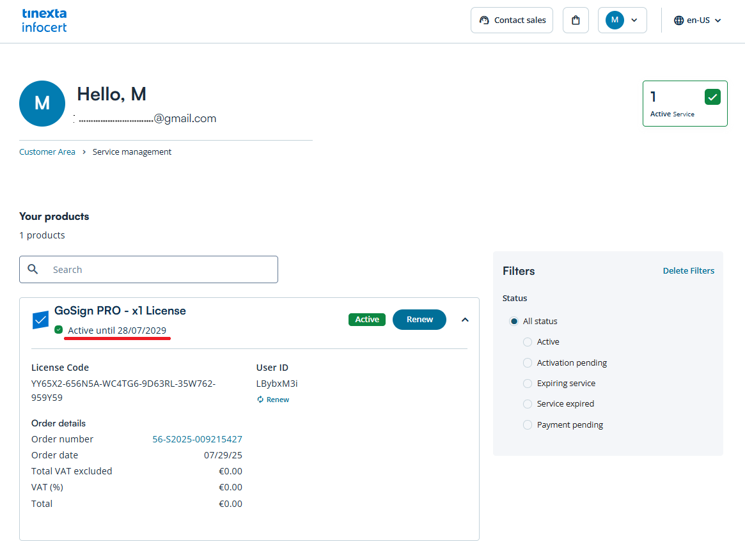Choose the Payment pending filter

pyautogui.click(x=528, y=425)
